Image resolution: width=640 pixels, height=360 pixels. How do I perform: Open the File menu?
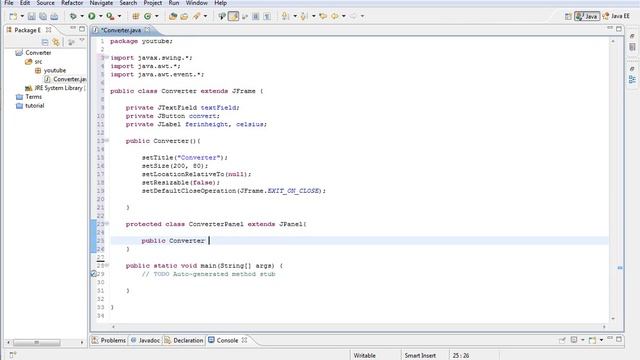tap(9, 3)
